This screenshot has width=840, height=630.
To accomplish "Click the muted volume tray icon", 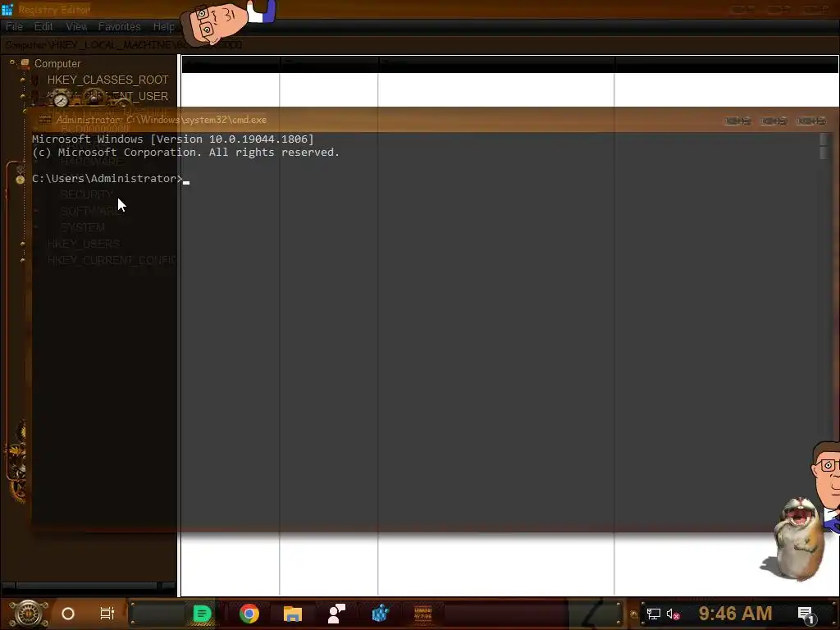I will [673, 614].
